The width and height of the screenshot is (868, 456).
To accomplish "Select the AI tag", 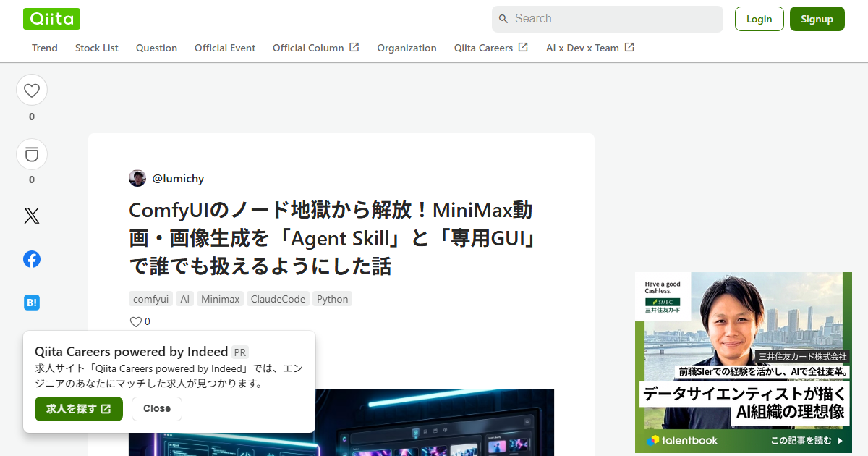I will click(185, 299).
